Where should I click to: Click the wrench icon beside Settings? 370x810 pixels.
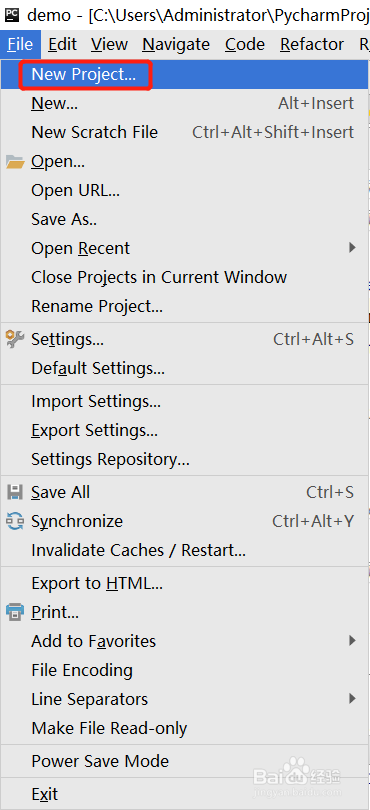point(15,339)
